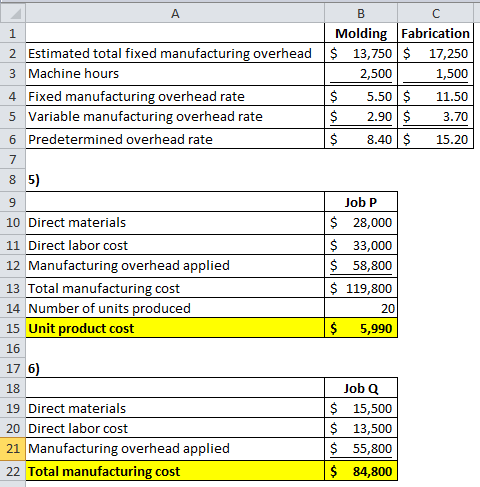
Task: Click Molding overhead value 13,750
Action: click(361, 53)
